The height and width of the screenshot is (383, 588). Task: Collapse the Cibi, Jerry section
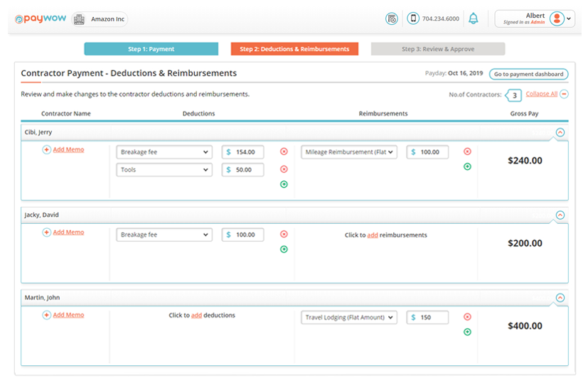click(x=560, y=132)
